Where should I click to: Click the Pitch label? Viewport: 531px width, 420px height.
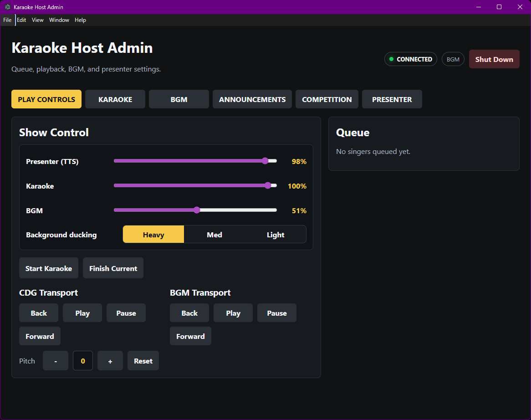point(27,361)
